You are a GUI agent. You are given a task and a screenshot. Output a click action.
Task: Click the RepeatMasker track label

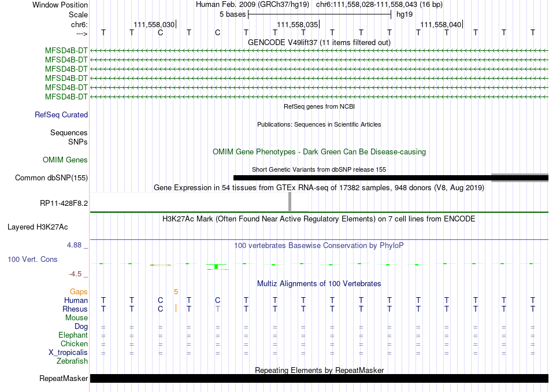click(64, 379)
